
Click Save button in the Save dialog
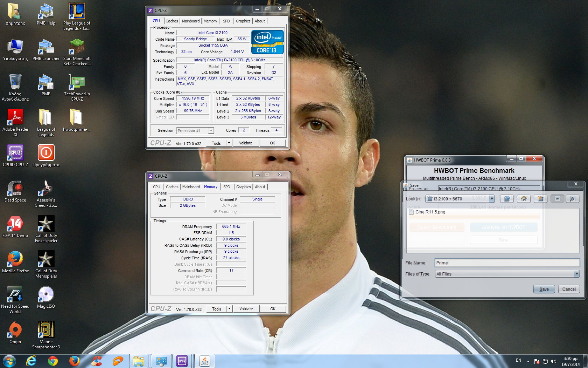pyautogui.click(x=544, y=289)
